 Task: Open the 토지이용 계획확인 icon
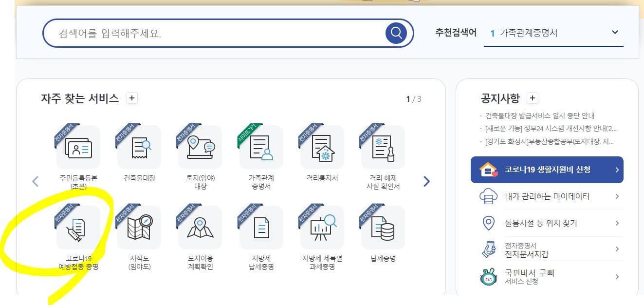point(200,228)
